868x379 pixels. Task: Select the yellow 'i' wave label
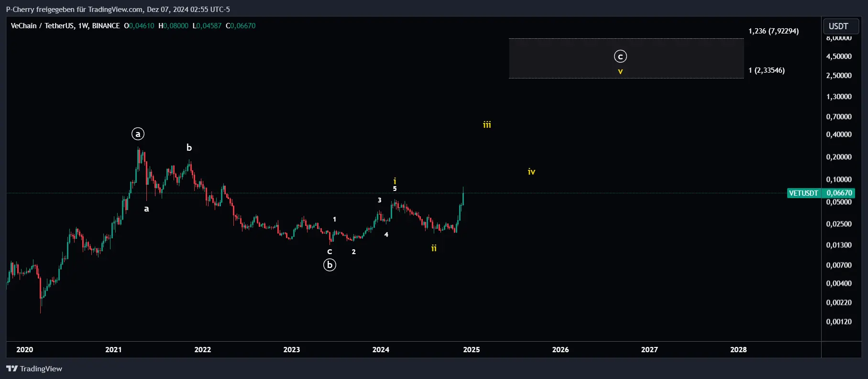point(395,181)
